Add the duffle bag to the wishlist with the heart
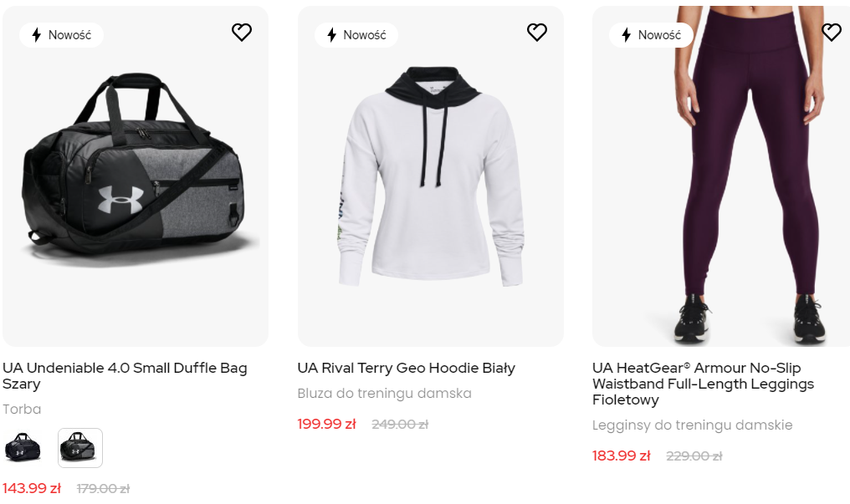 click(x=242, y=33)
